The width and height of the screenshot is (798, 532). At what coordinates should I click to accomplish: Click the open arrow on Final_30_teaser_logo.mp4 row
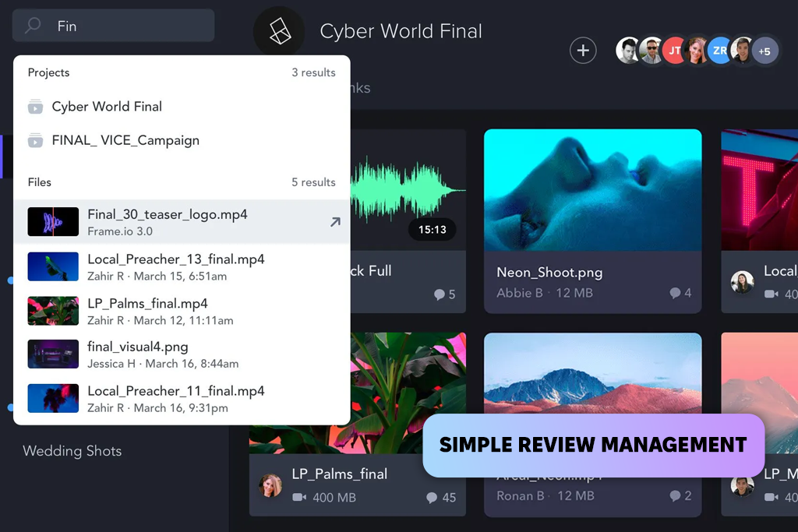pos(335,222)
